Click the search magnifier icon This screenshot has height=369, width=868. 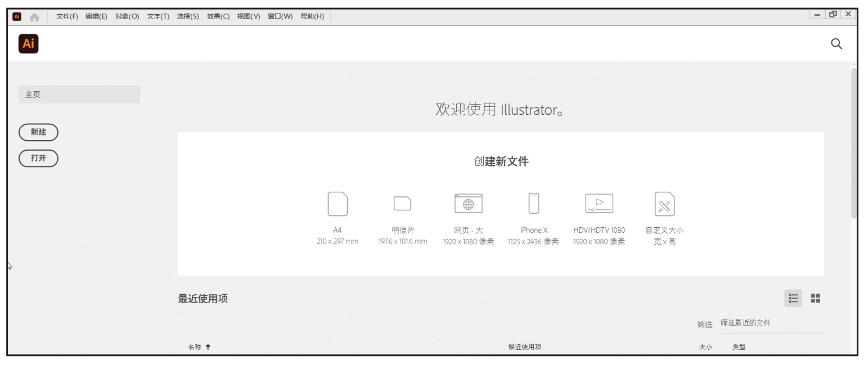836,44
